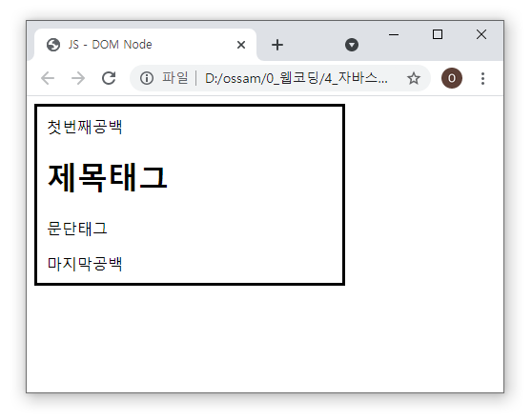
Task: Expand the tab search dropdown arrow
Action: tap(352, 45)
